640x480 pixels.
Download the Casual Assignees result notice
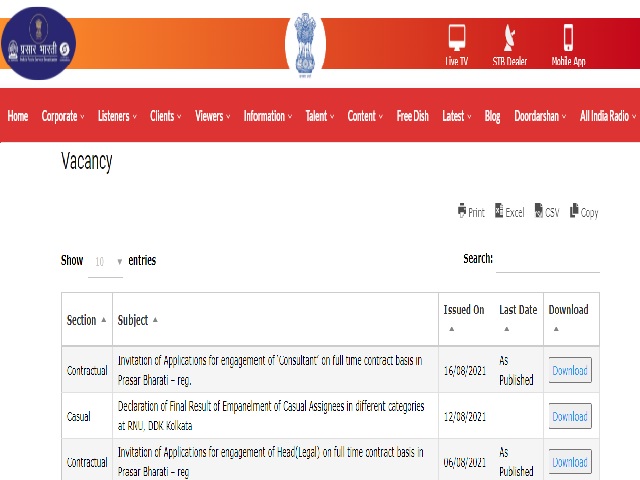[x=570, y=416]
